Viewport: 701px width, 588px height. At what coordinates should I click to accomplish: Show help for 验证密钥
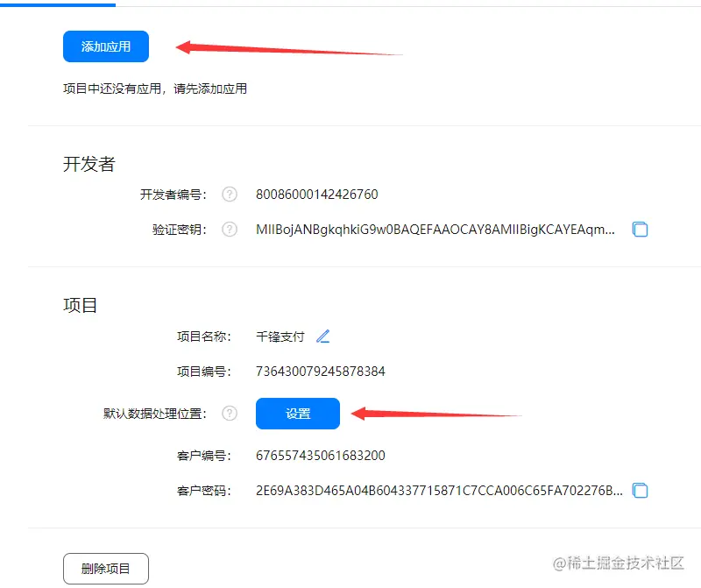[x=230, y=230]
